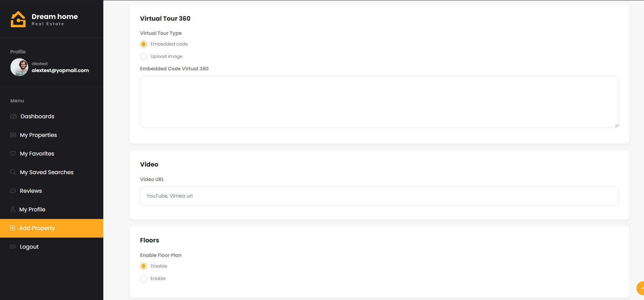Viewport: 644px width, 300px height.
Task: Click the My Saved Searches magnifier icon
Action: 13,172
